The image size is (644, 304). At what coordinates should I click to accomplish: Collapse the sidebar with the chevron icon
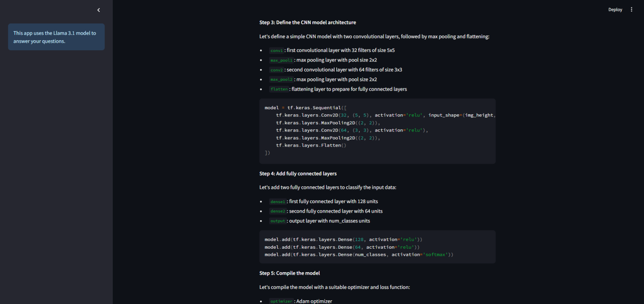[x=99, y=10]
